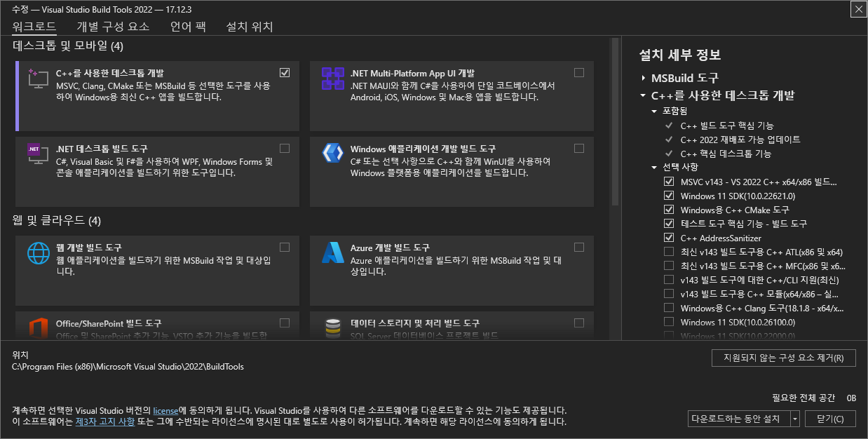868x439 pixels.
Task: Expand the MSBuild 도구 section
Action: tap(643, 78)
